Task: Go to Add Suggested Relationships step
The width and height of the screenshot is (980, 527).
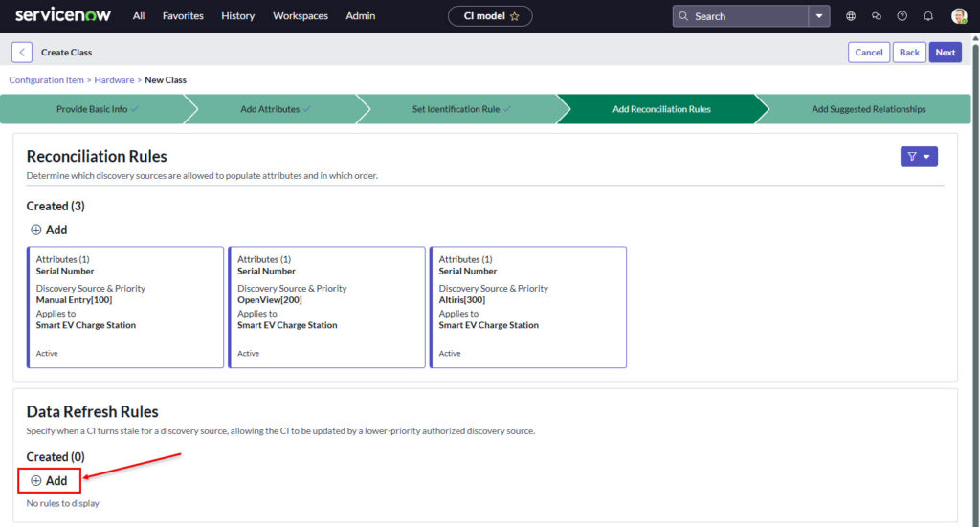Action: pos(868,109)
